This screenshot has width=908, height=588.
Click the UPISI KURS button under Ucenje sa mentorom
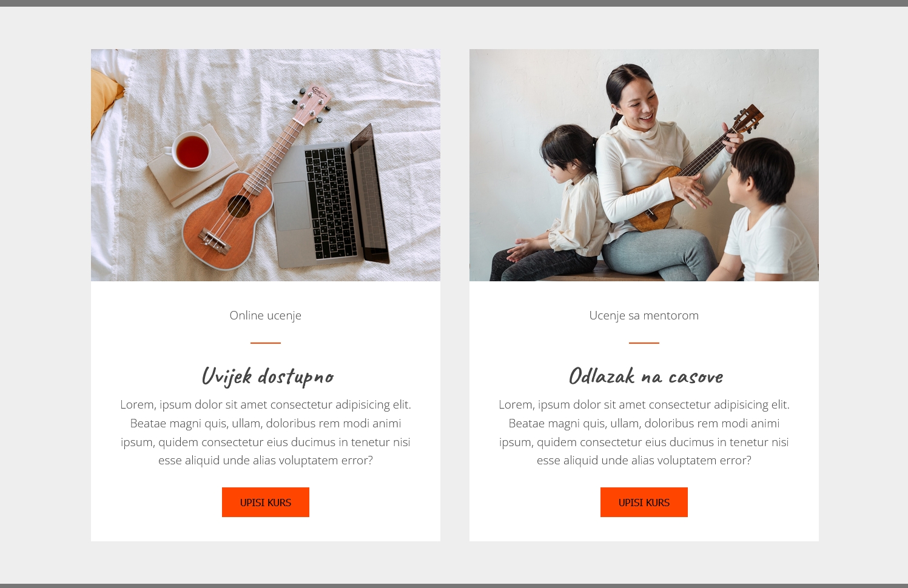[644, 502]
